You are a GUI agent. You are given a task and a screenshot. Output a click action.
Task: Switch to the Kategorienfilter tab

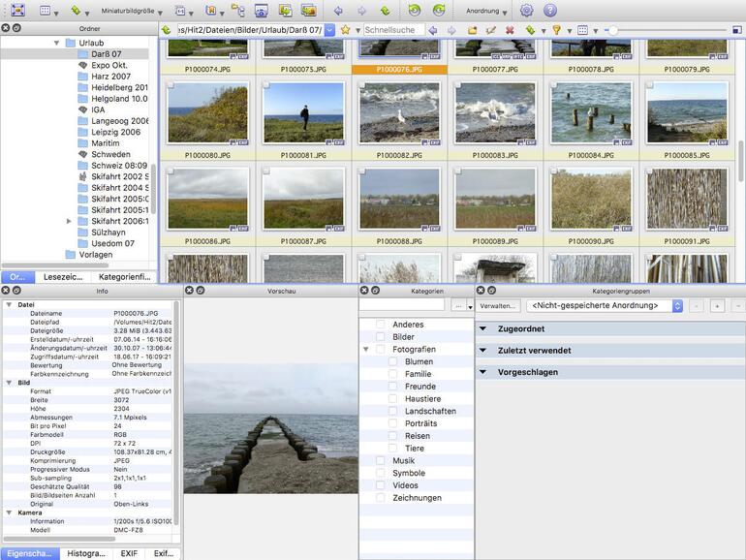tap(124, 277)
